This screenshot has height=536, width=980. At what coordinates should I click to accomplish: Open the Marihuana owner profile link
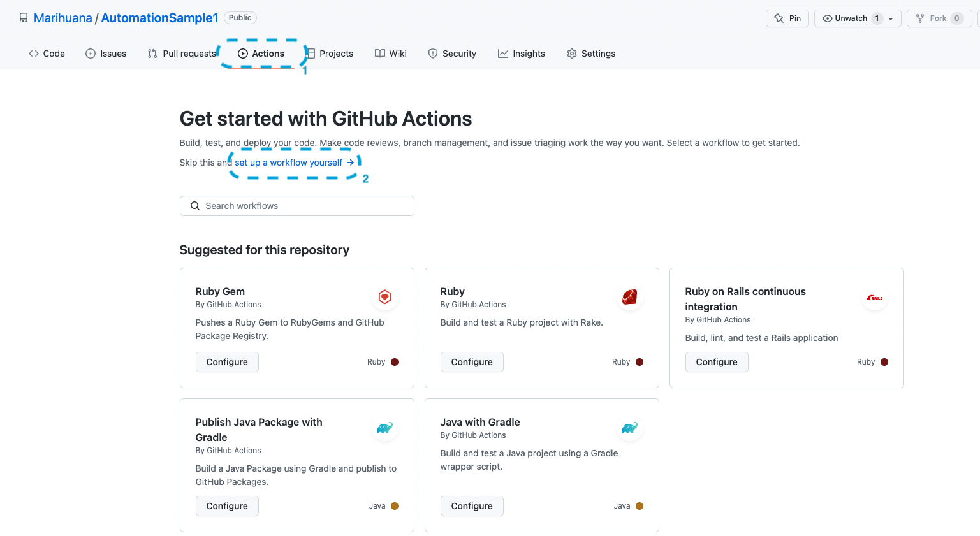point(63,18)
